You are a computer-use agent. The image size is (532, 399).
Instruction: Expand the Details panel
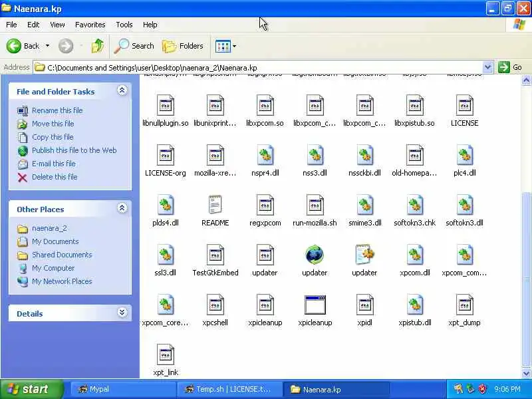[122, 313]
